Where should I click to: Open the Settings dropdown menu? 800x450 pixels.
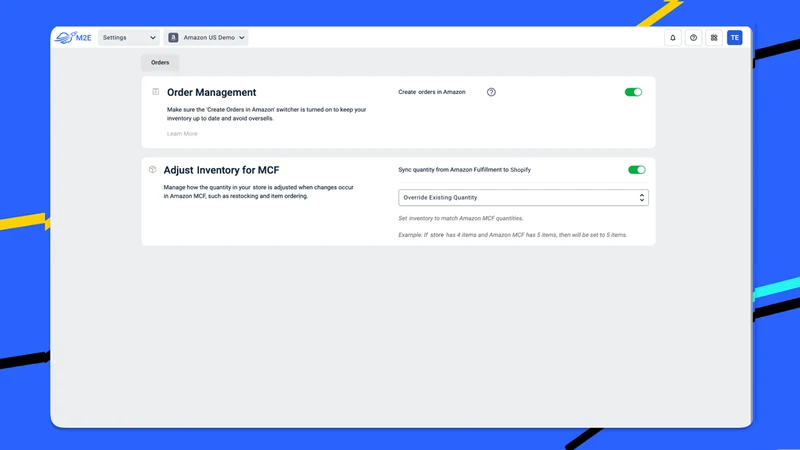pyautogui.click(x=129, y=37)
